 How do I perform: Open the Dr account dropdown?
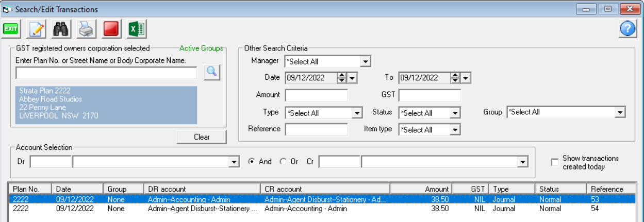pyautogui.click(x=235, y=162)
